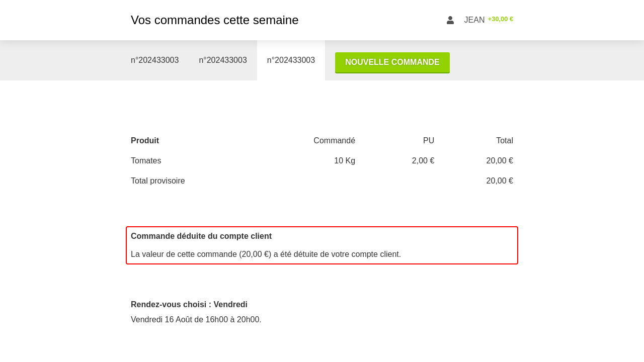Click the user profile icon
The image size is (644, 362).
point(450,20)
